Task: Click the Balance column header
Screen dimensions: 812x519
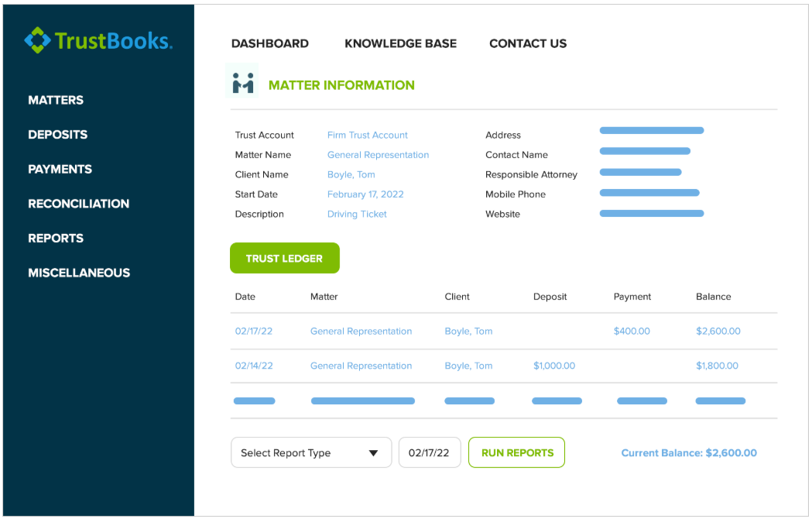Action: click(x=713, y=297)
